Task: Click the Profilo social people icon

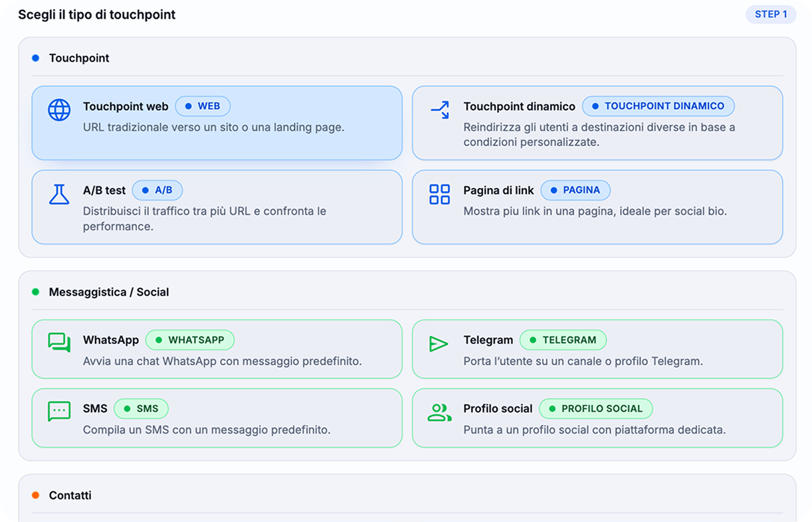Action: tap(439, 412)
